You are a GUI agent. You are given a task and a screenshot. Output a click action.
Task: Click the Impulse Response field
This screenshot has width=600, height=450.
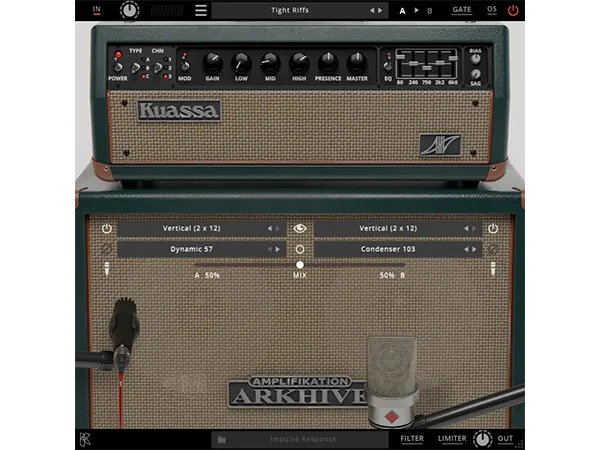pyautogui.click(x=300, y=439)
